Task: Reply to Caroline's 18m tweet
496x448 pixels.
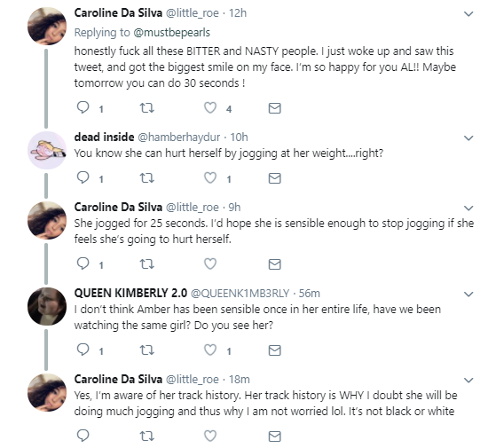Action: (83, 436)
